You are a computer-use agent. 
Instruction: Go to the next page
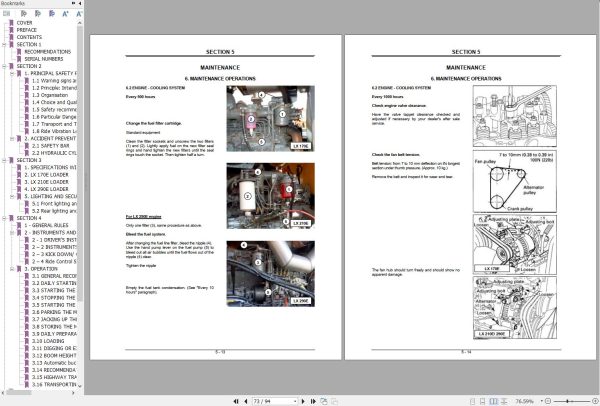(x=303, y=401)
